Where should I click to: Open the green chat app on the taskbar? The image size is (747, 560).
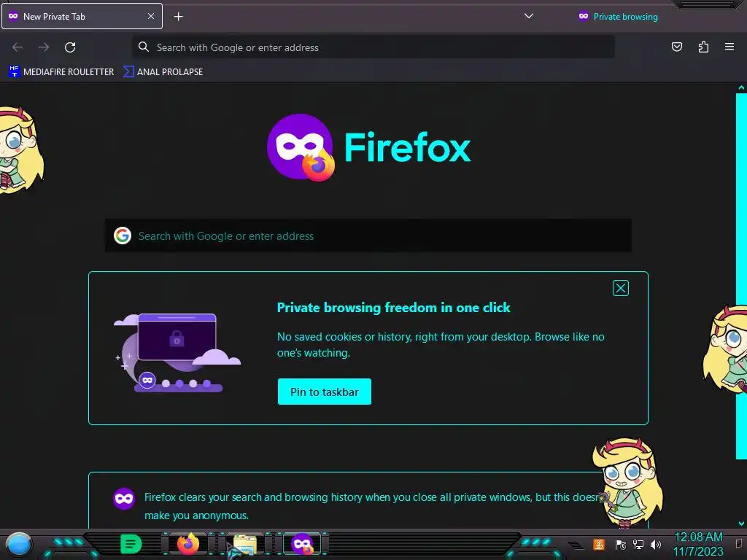[x=131, y=544]
